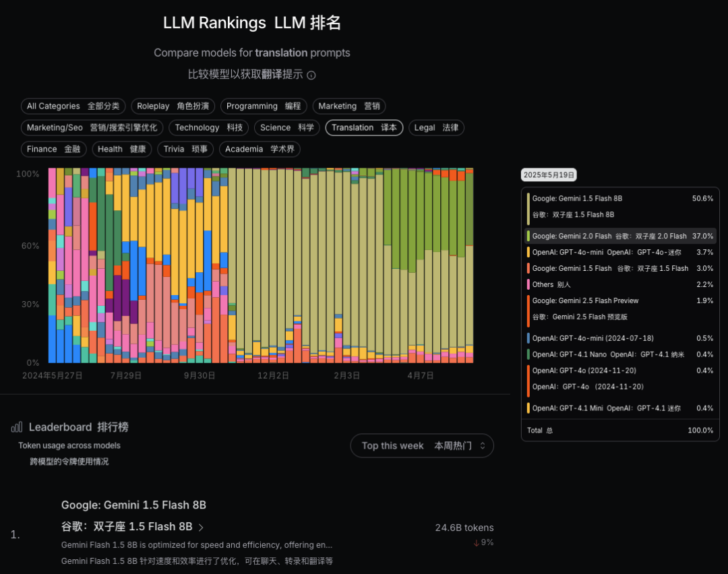The image size is (728, 574).
Task: Open the chevron next to Gemini 1.5 Flash 8B
Action: coord(201,528)
